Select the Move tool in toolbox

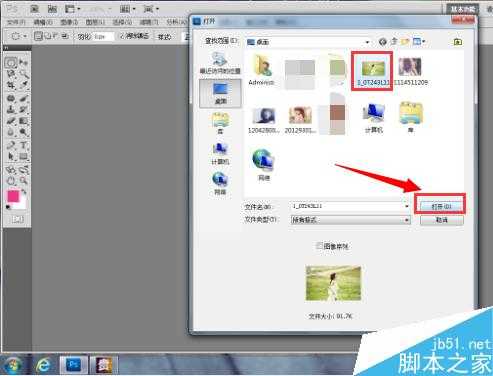click(24, 62)
